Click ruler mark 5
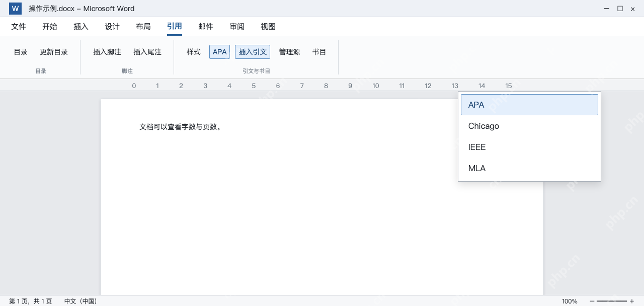The height and width of the screenshot is (306, 644). tap(254, 86)
